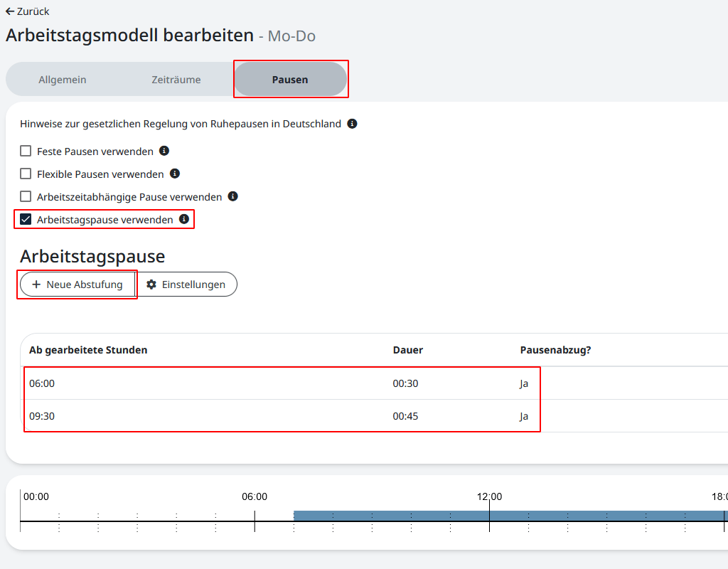Enable the Flexible Pausen verwenden checkbox
728x569 pixels.
point(26,174)
